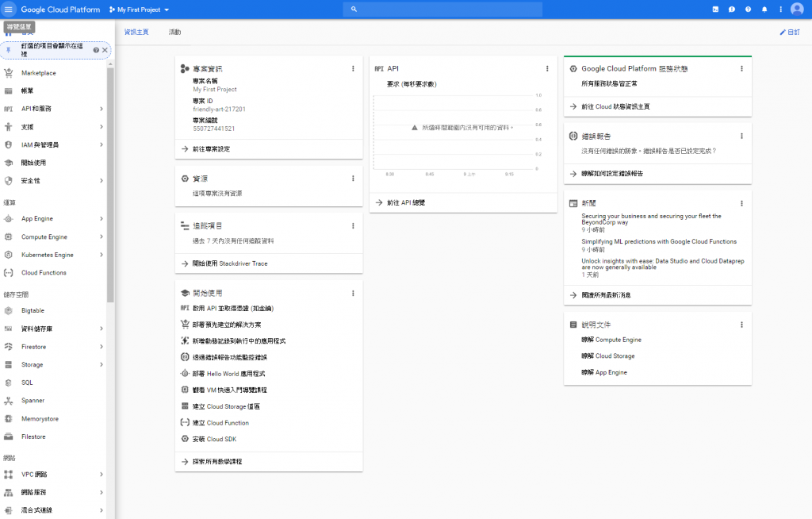Viewport: 812px width, 519px height.
Task: Click the top search bar field
Action: (x=442, y=10)
